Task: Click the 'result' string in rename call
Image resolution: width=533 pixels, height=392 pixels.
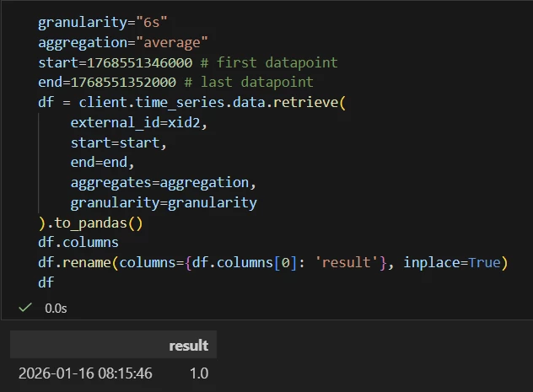Action: coord(348,263)
